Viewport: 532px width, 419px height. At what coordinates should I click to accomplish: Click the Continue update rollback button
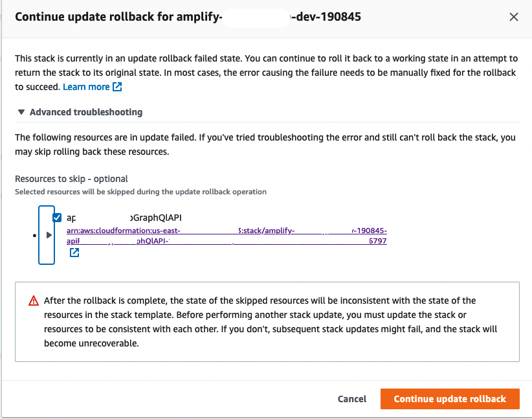point(450,399)
